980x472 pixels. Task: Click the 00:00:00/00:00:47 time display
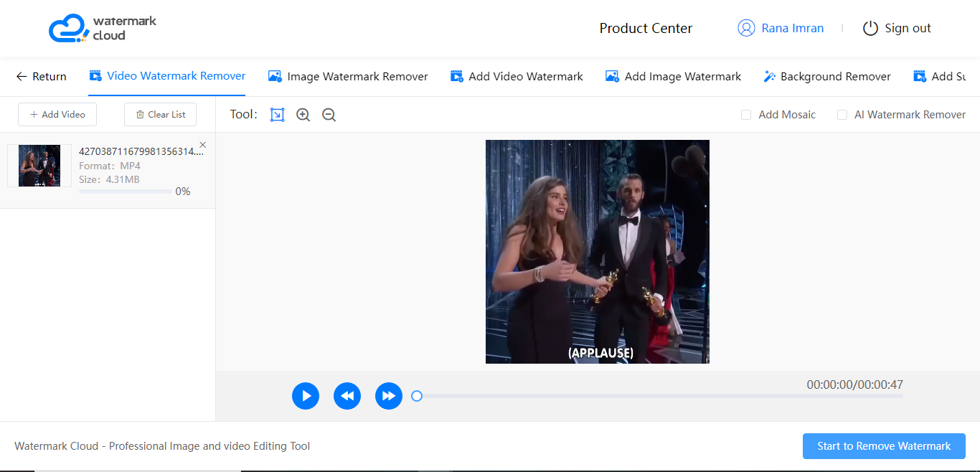tap(855, 384)
